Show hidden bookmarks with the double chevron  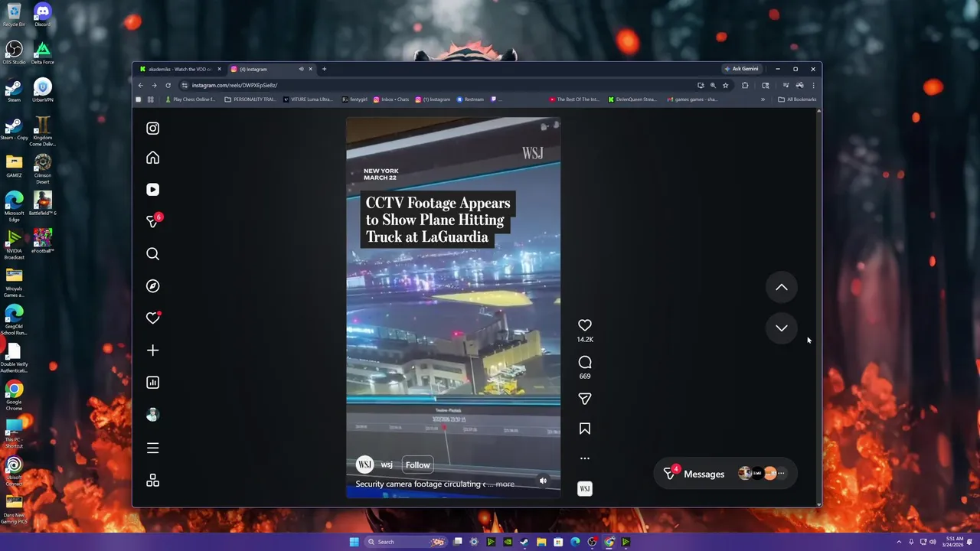[x=763, y=99]
